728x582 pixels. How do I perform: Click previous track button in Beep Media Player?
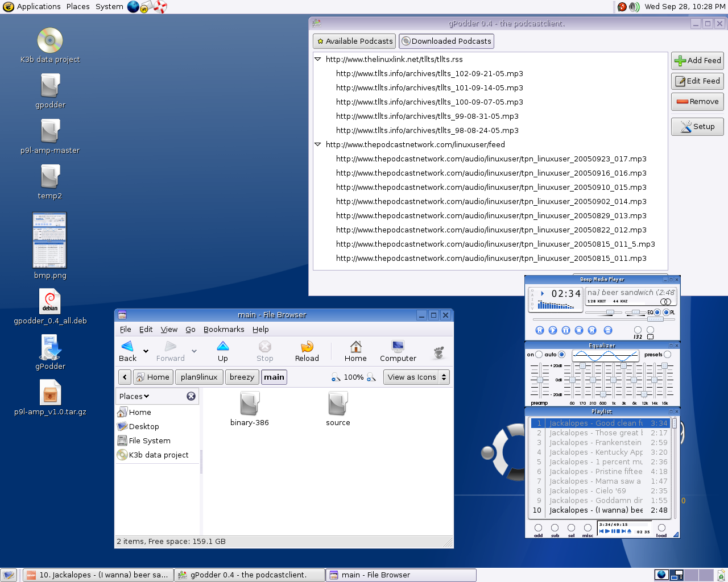point(540,330)
